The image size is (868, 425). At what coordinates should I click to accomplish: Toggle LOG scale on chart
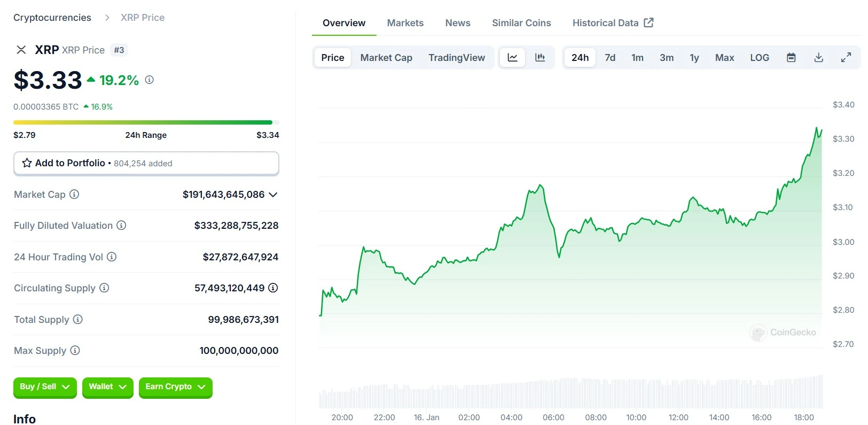pos(760,57)
